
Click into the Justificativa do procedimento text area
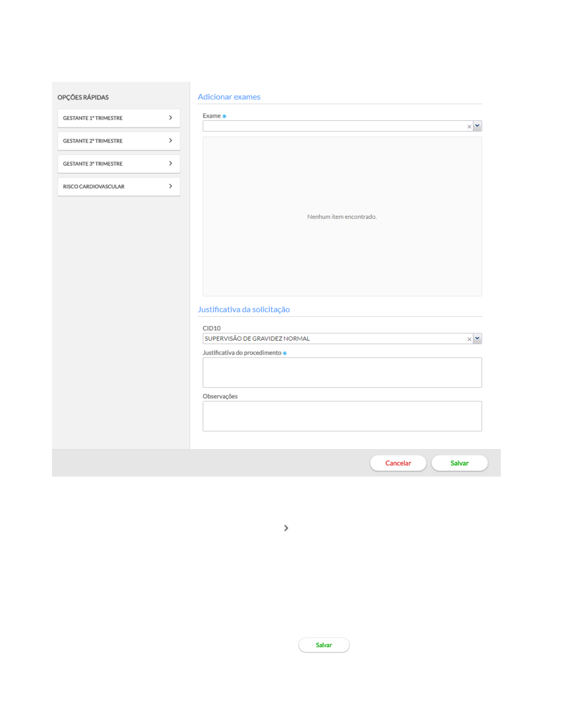(342, 373)
